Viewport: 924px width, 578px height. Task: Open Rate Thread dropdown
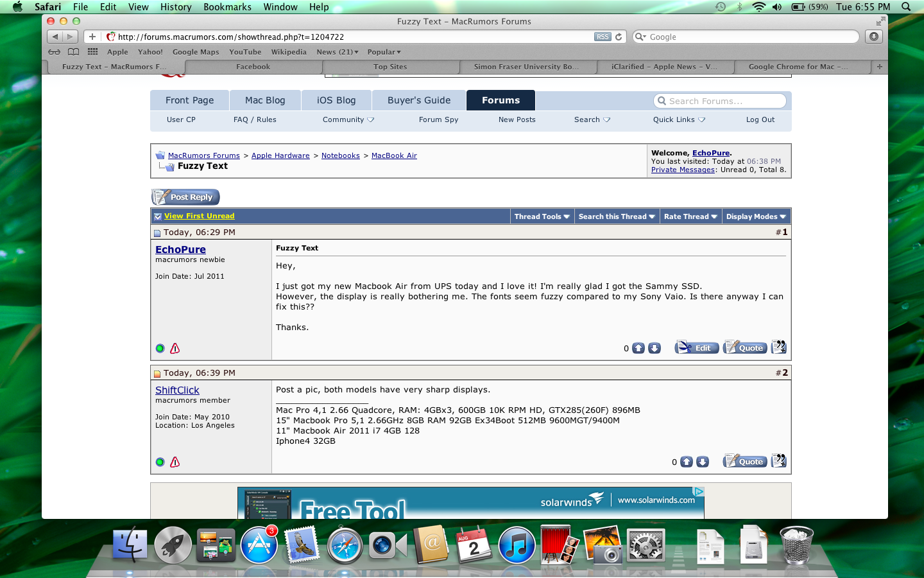(690, 216)
